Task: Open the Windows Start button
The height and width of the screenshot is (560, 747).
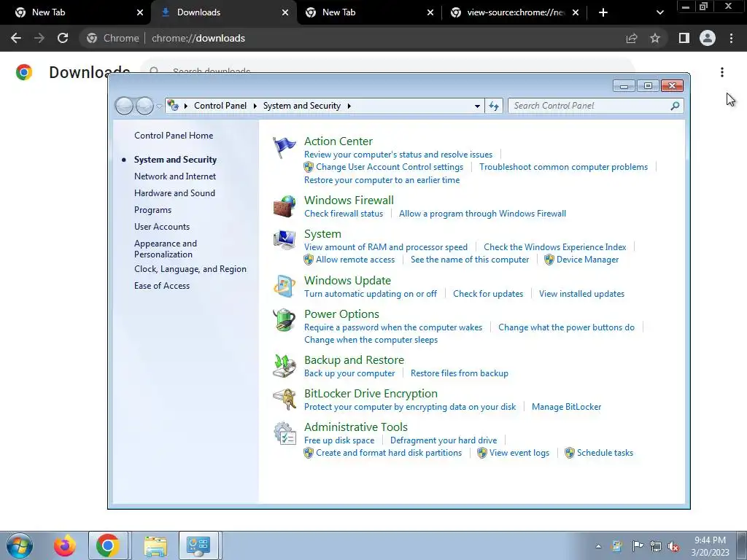Action: [x=20, y=545]
